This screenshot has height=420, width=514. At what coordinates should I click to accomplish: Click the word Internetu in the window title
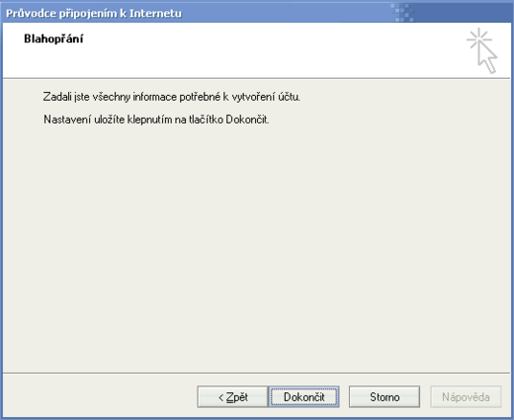(155, 13)
